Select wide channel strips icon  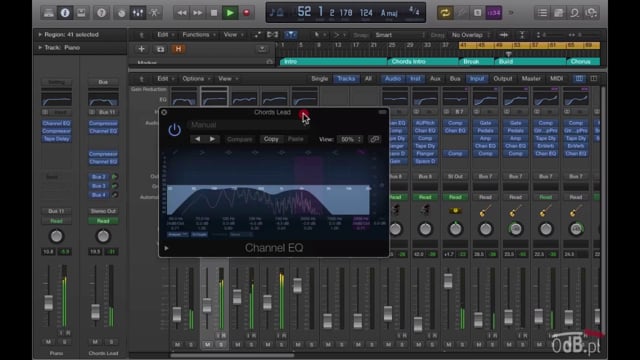594,78
